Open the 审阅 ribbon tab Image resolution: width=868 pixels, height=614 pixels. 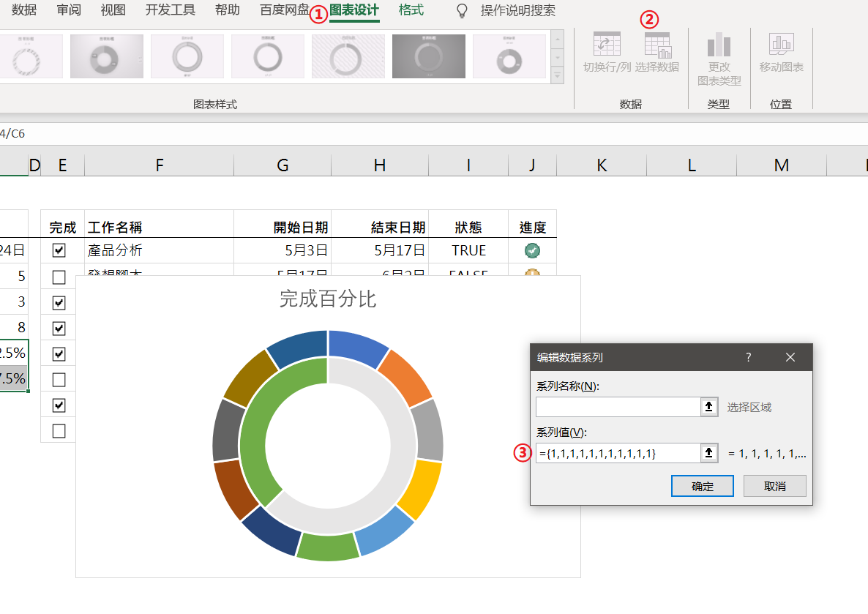(69, 10)
